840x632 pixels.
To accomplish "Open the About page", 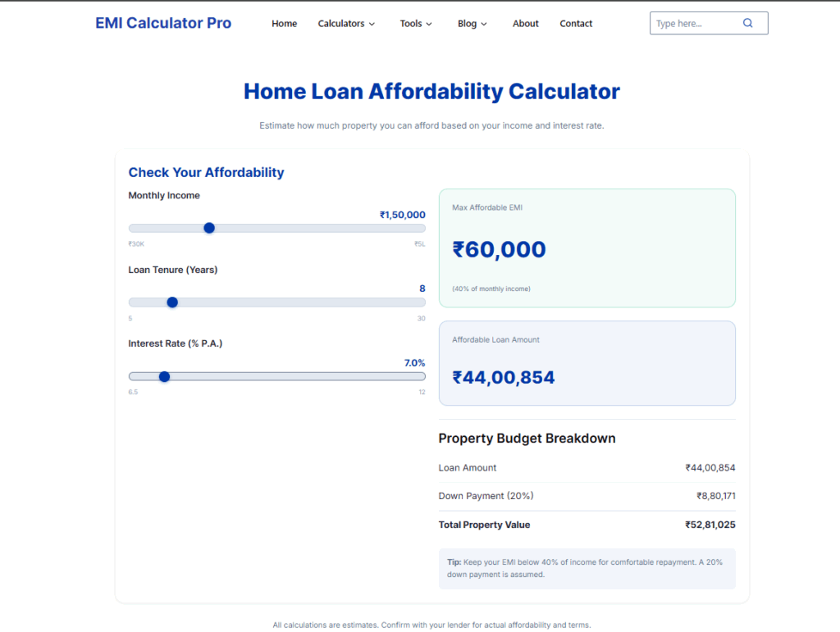I will coord(525,24).
